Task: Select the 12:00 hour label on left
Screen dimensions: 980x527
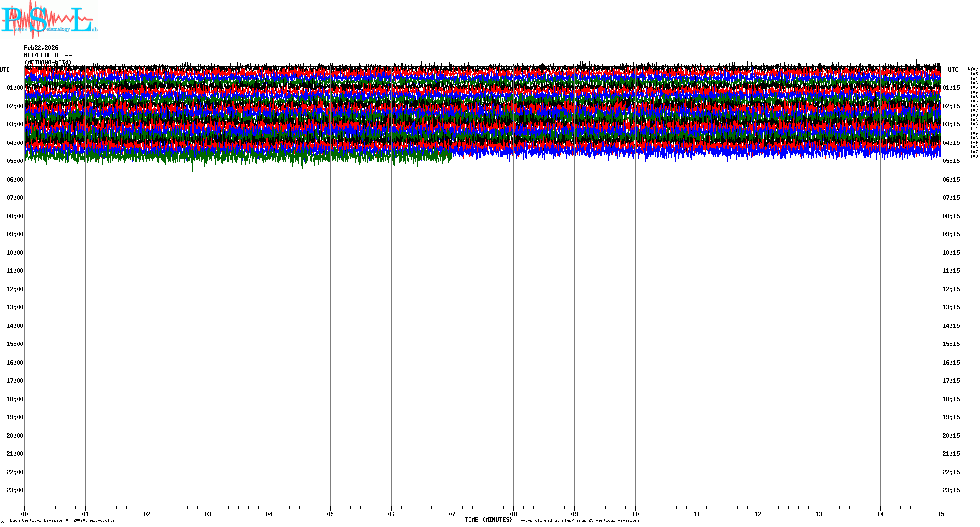Action: point(15,289)
